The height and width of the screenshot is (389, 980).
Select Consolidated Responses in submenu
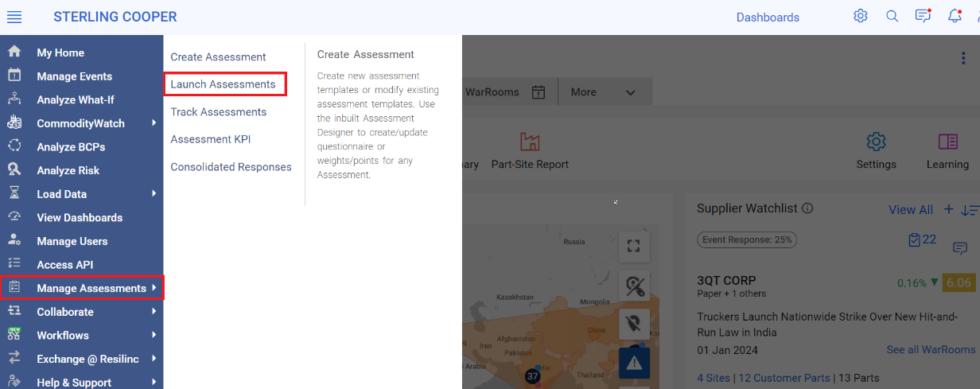(x=231, y=167)
